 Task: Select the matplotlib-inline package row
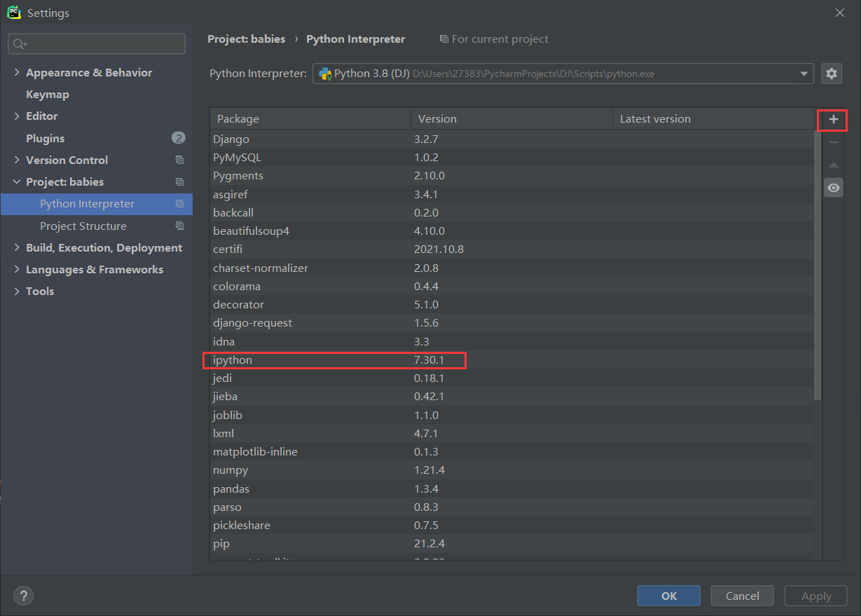point(512,452)
